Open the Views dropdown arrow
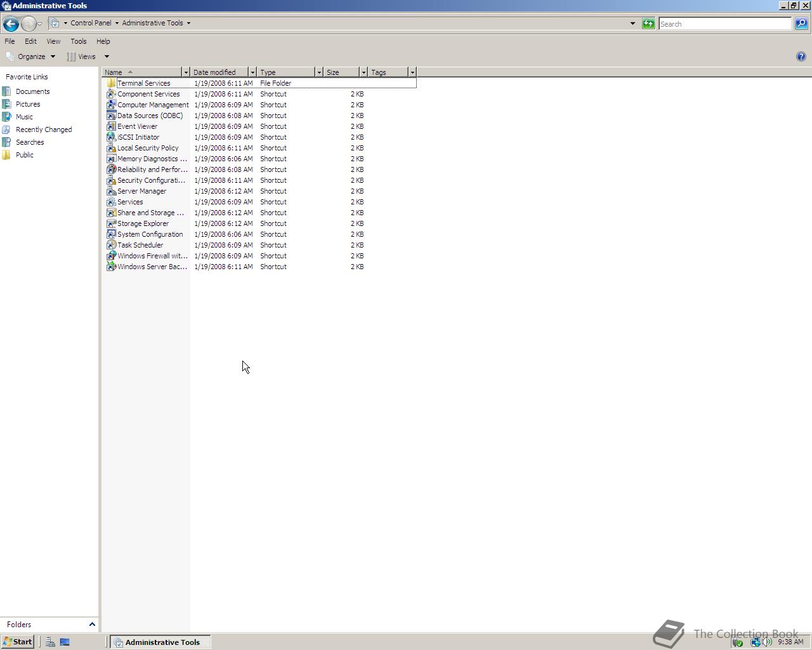812x650 pixels. tap(107, 56)
